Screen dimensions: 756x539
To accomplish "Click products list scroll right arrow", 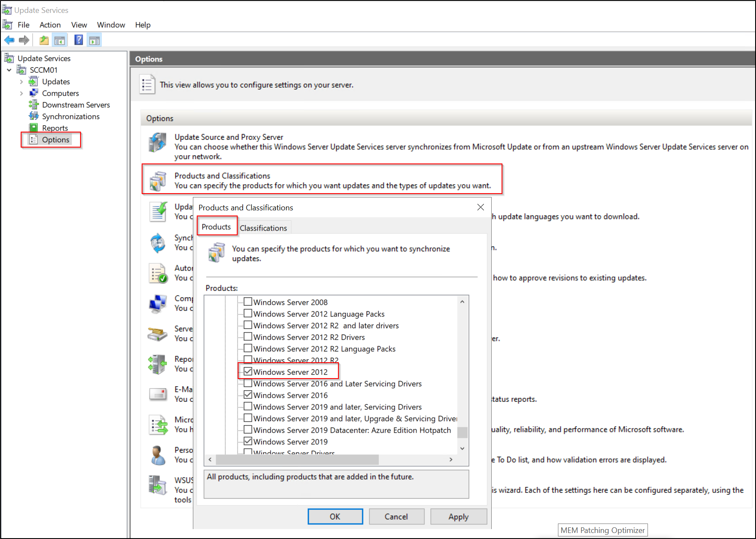I will (x=451, y=459).
